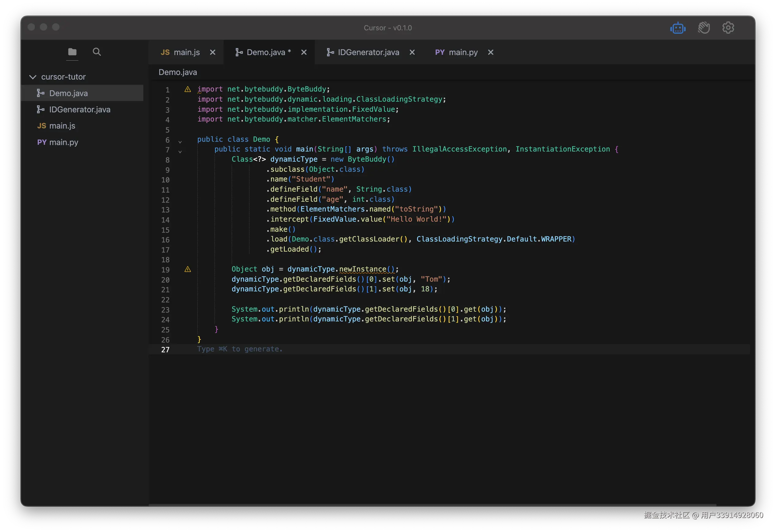776x532 pixels.
Task: Close the Demo.java tab
Action: point(304,52)
